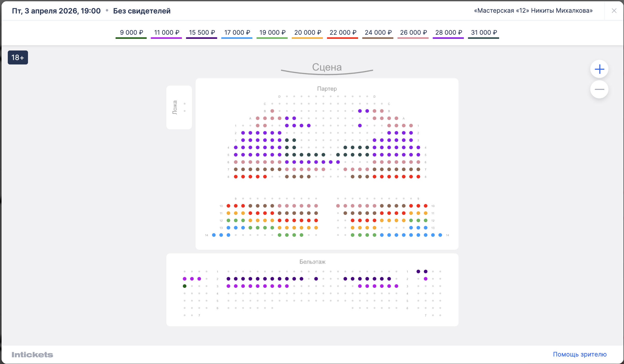This screenshot has width=624, height=364.
Task: Pick the 20 000 ₽ price category
Action: 307,33
